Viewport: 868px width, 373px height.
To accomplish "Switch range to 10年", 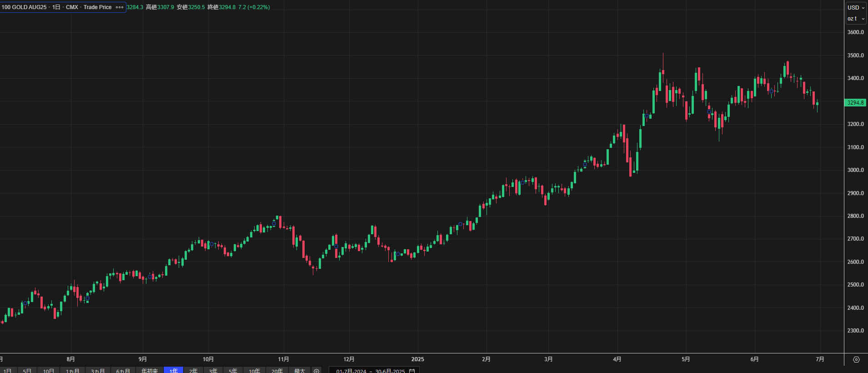I will [x=255, y=371].
